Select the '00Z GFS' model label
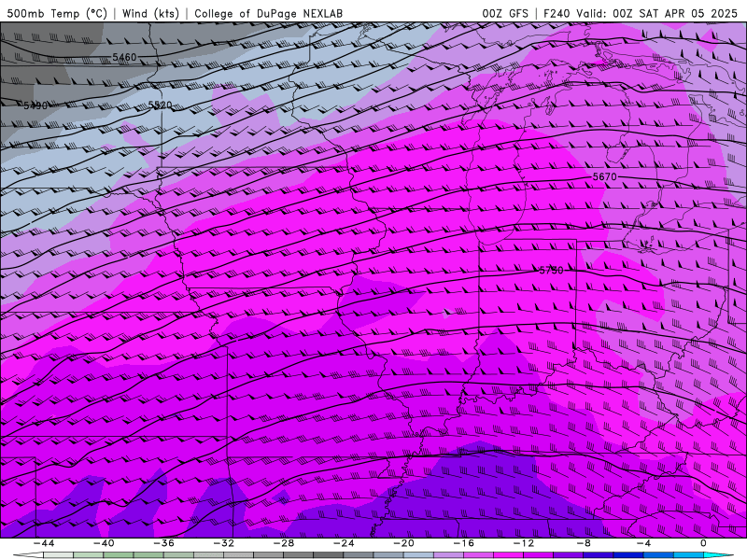The height and width of the screenshot is (560, 747). pos(505,14)
